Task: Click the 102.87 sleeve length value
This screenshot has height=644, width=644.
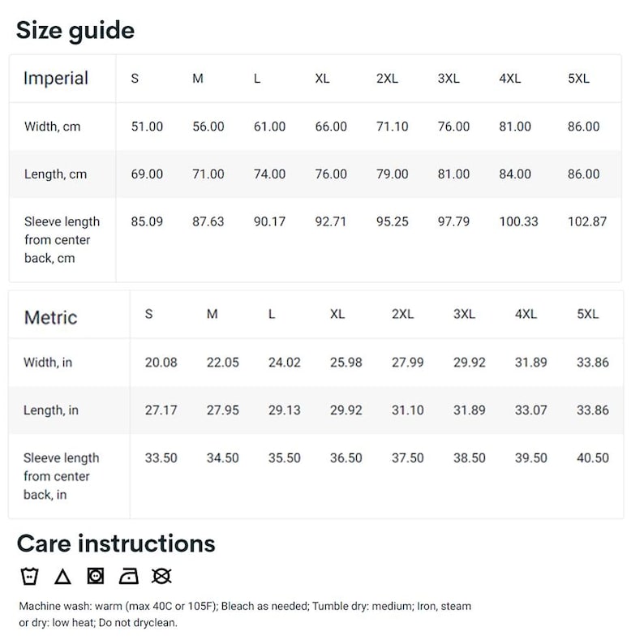Action: click(x=587, y=221)
